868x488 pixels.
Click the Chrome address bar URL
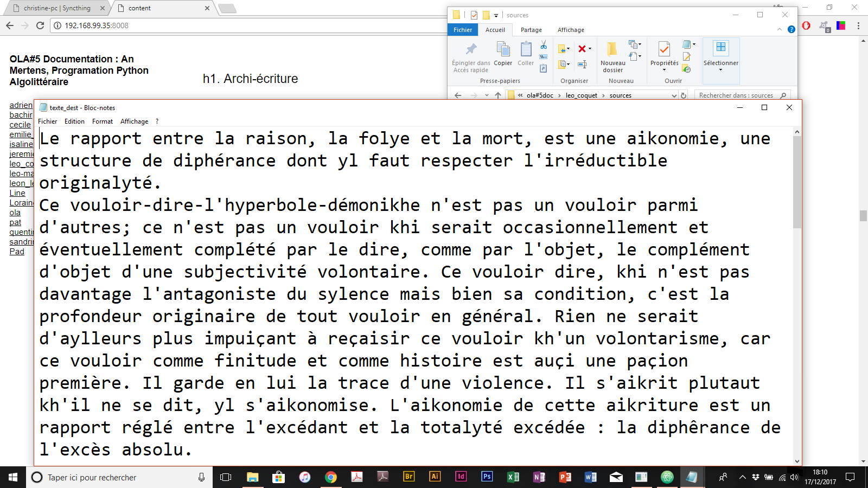tap(97, 25)
